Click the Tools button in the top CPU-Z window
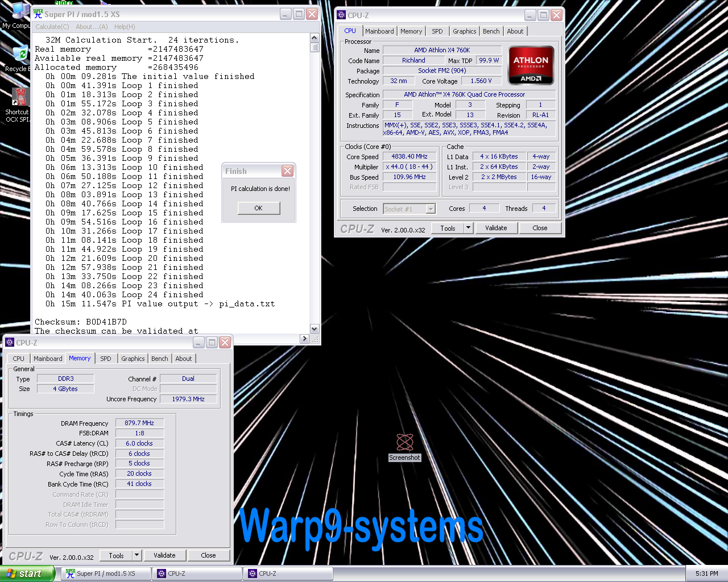 [448, 228]
